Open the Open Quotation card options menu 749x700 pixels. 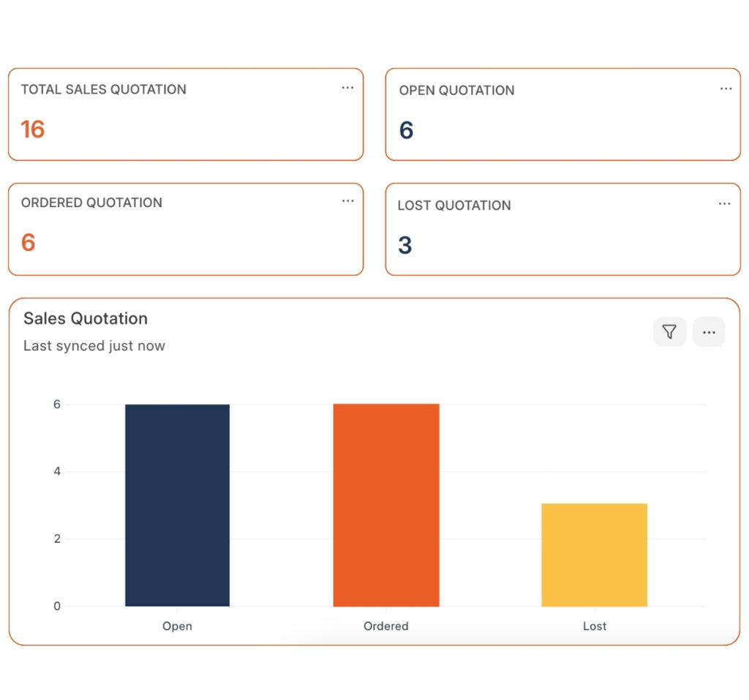[x=726, y=88]
